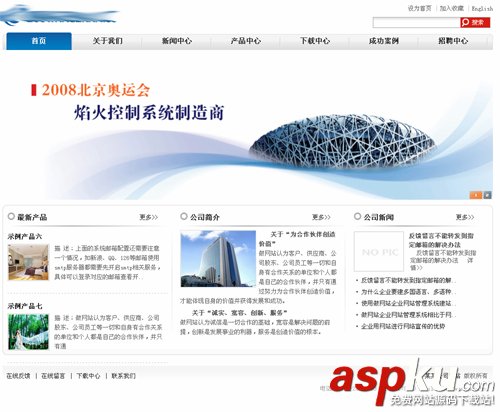Click 更多>> beside 最新产品
Image resolution: width=500 pixels, height=412 pixels.
pyautogui.click(x=149, y=217)
